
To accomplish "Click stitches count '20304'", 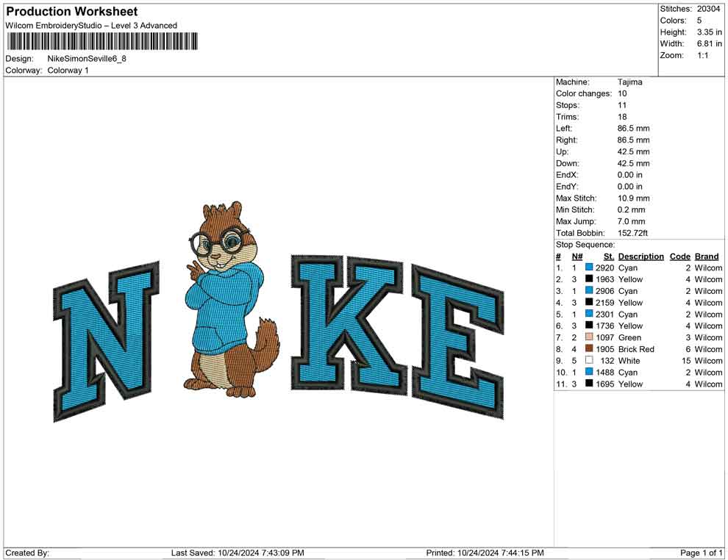I will [x=708, y=9].
